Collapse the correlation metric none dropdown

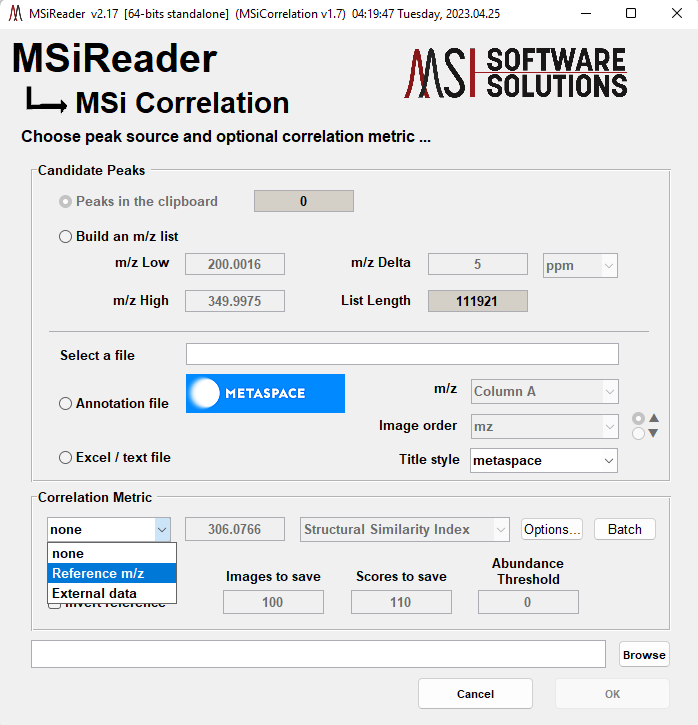click(109, 529)
